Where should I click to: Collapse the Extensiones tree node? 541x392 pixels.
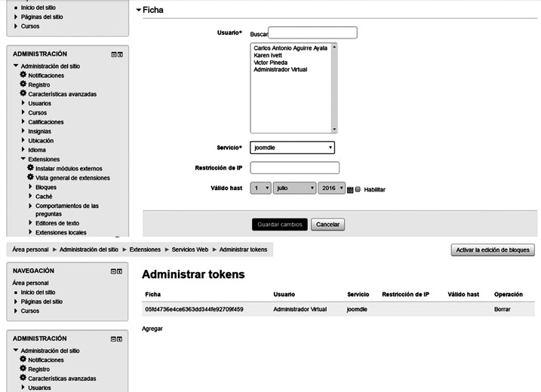point(23,158)
